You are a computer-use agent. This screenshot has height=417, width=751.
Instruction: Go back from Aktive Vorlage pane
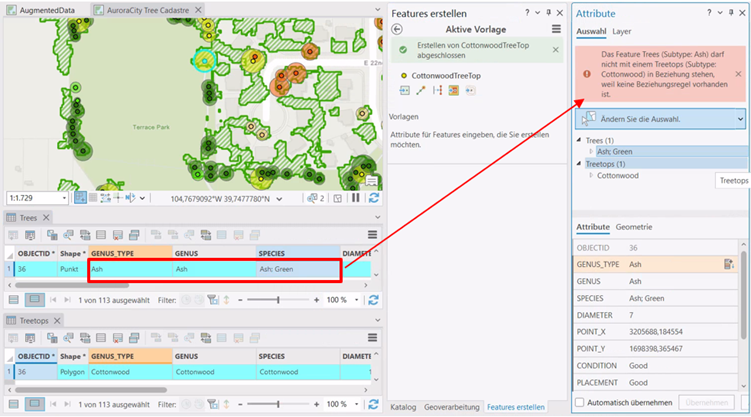[397, 29]
